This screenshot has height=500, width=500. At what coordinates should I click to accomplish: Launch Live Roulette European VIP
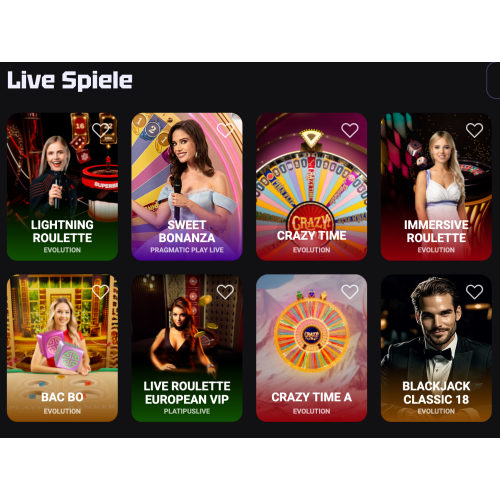187,348
